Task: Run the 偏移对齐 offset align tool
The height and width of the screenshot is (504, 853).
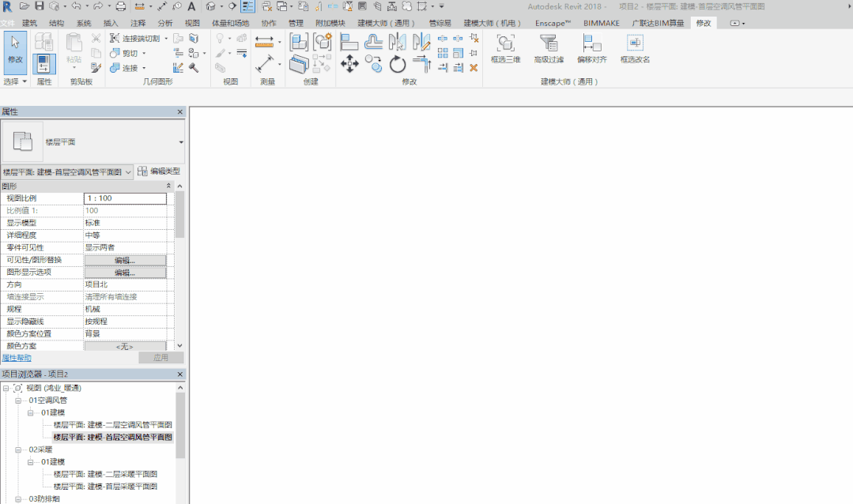Action: (592, 49)
